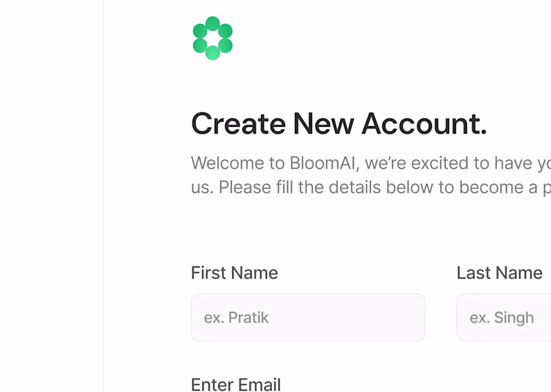Click the green BloomAI flower logo
This screenshot has width=551, height=392.
pos(212,38)
